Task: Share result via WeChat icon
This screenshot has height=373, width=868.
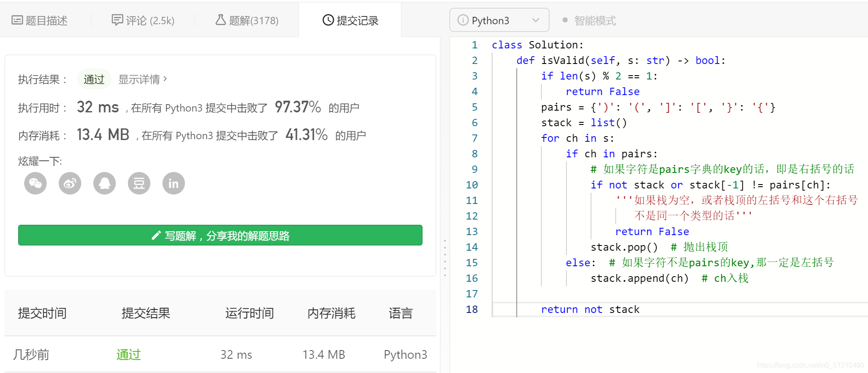Action: [x=35, y=184]
